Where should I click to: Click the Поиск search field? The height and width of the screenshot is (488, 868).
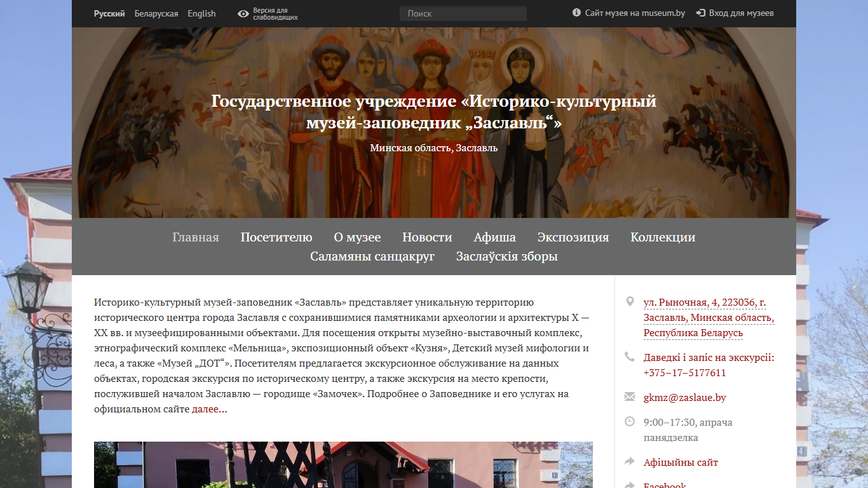(463, 13)
